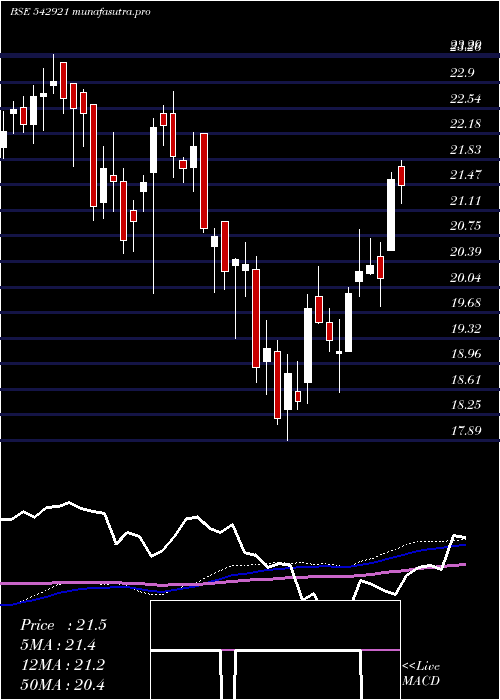This screenshot has width=500, height=700.
Task: Click the 19.68 price axis label
Action: (466, 303)
